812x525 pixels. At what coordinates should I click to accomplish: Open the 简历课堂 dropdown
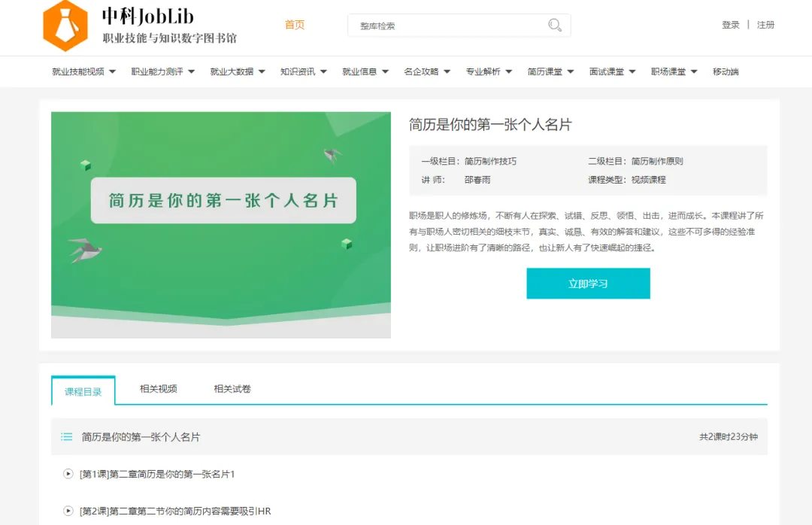tap(550, 72)
